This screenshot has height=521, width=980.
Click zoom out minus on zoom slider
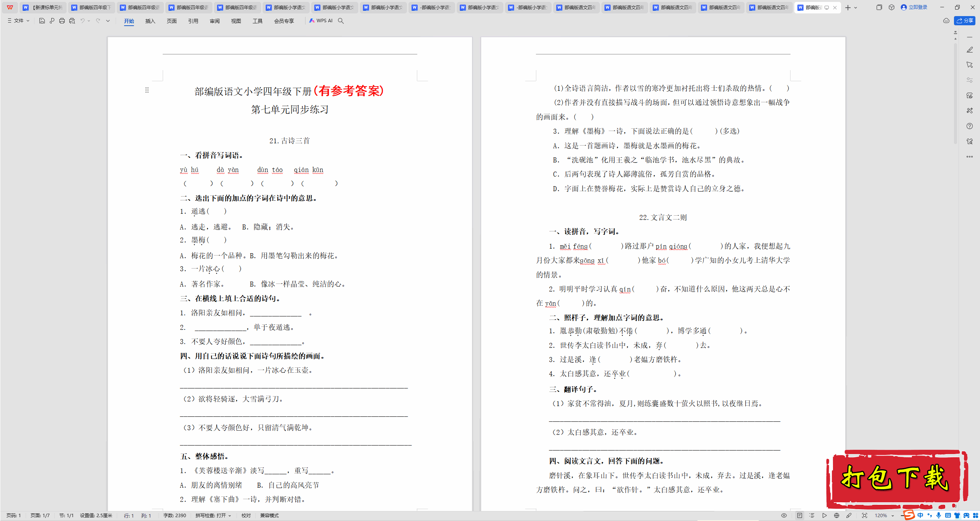point(902,516)
